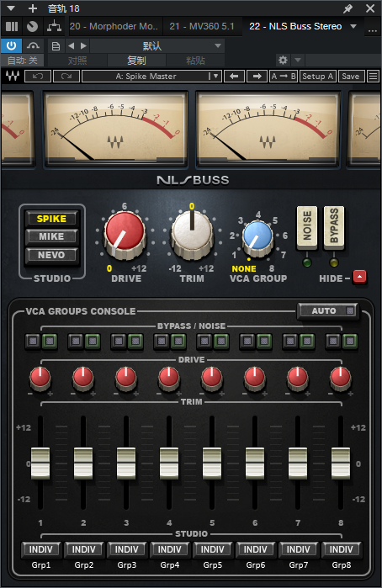Screen dimensions: 382x588
Task: Click the add plugin plus icon
Action: 33,8
